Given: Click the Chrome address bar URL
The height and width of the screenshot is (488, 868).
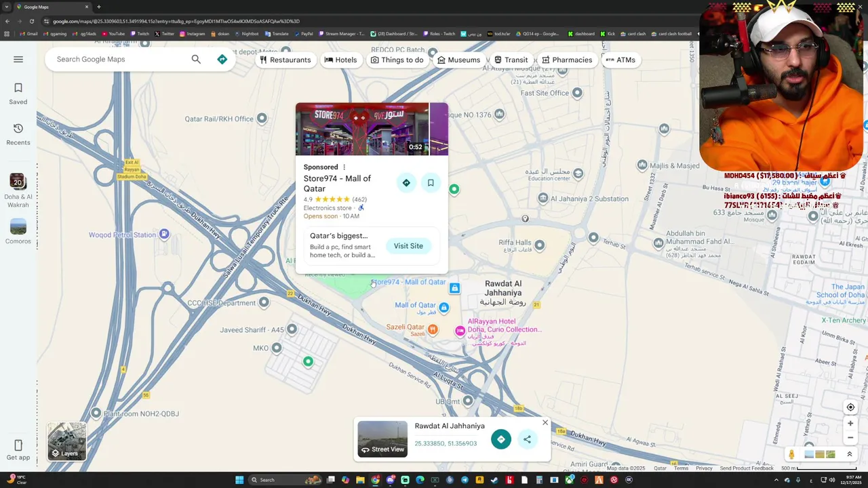Looking at the screenshot, I should click(176, 21).
